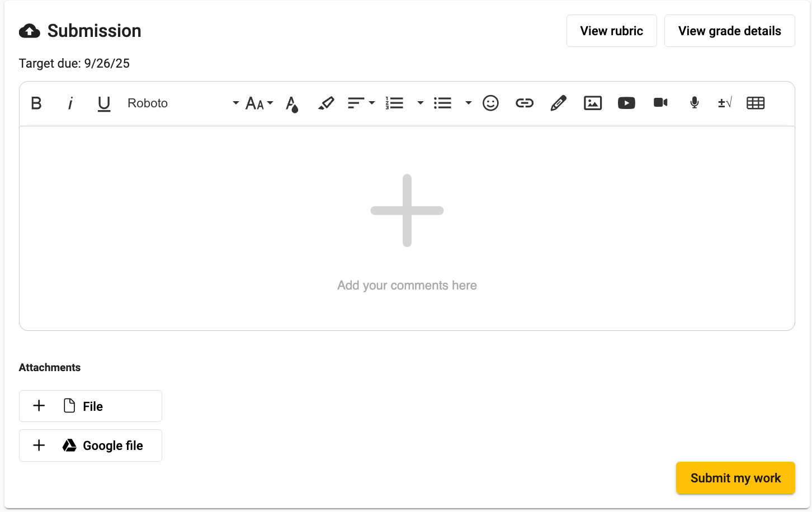Insert an image into the comment
The height and width of the screenshot is (512, 812).
pyautogui.click(x=593, y=103)
